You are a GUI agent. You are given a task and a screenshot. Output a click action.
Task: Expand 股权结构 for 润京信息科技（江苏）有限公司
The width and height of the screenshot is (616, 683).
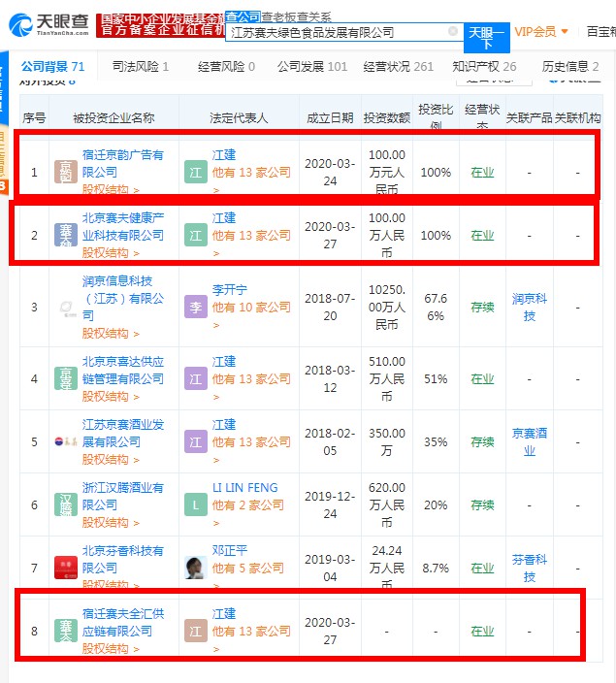click(x=111, y=333)
